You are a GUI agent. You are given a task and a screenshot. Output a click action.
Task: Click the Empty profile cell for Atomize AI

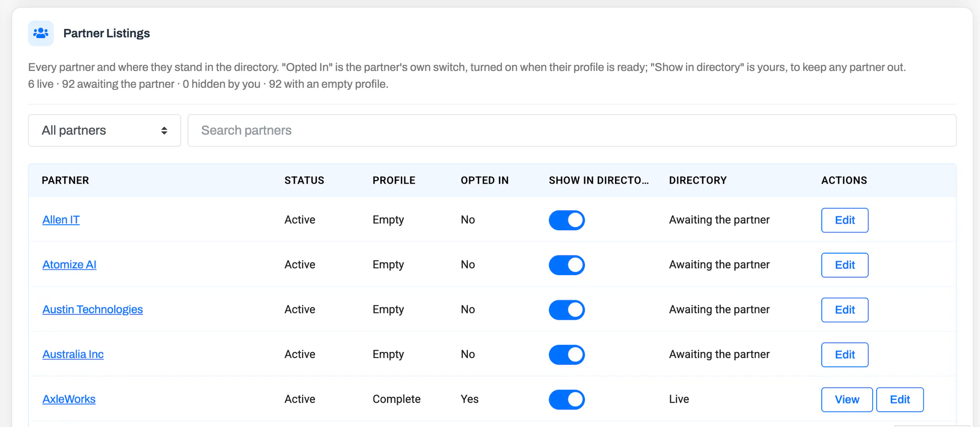tap(388, 265)
